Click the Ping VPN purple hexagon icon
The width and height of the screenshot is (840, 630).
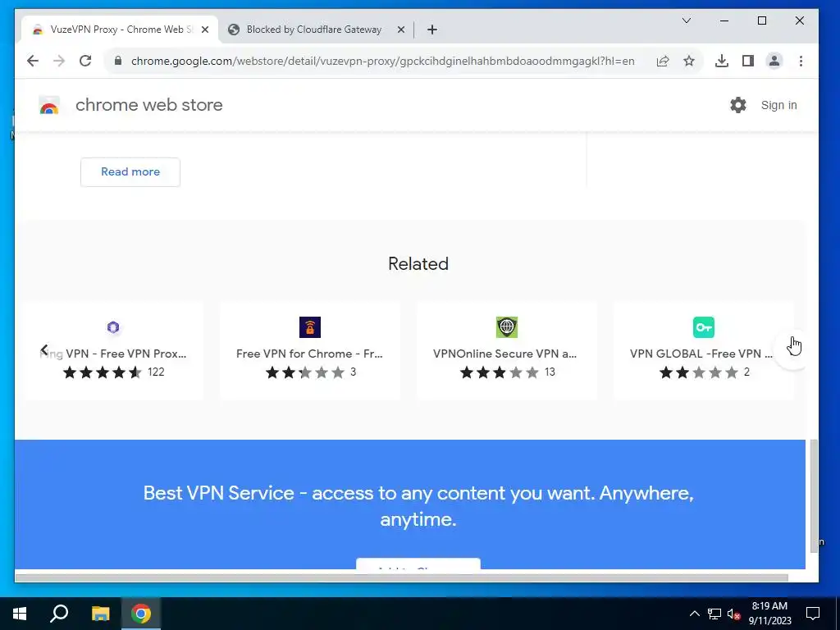coord(113,327)
